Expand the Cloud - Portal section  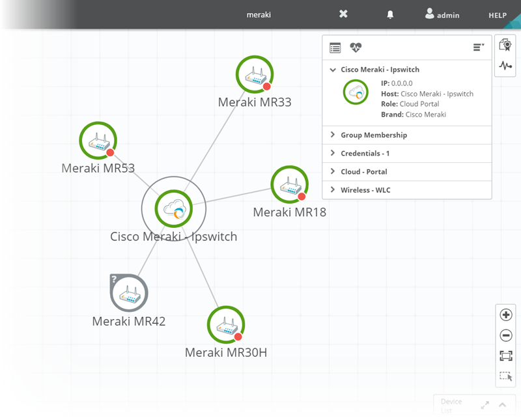[363, 171]
